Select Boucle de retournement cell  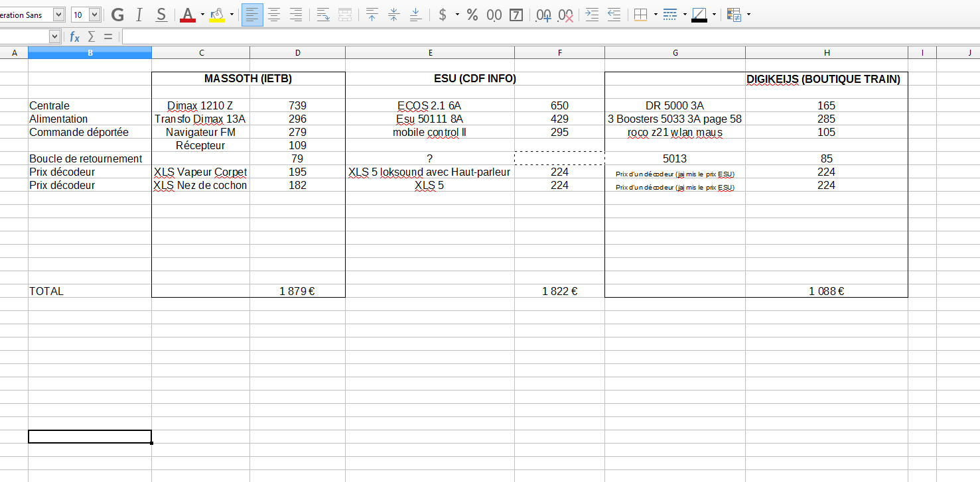[90, 158]
